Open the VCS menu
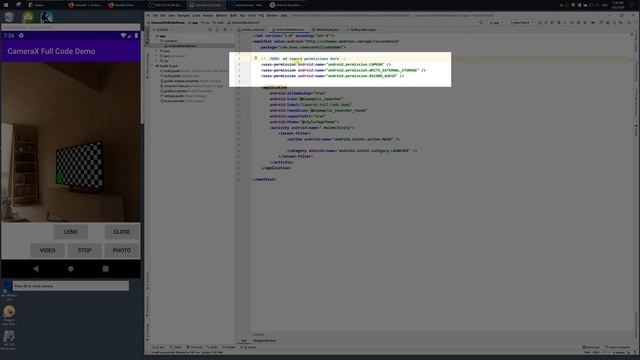The height and width of the screenshot is (360, 640). point(261,16)
